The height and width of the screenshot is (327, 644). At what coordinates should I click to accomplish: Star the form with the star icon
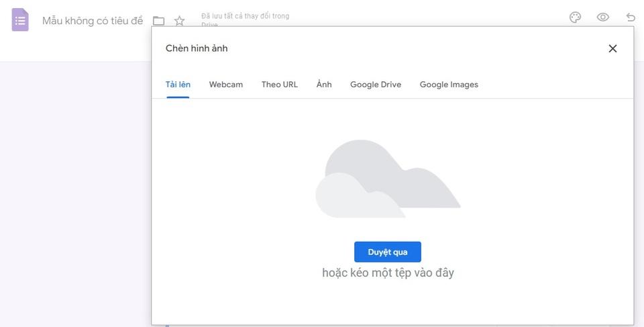[x=179, y=21]
